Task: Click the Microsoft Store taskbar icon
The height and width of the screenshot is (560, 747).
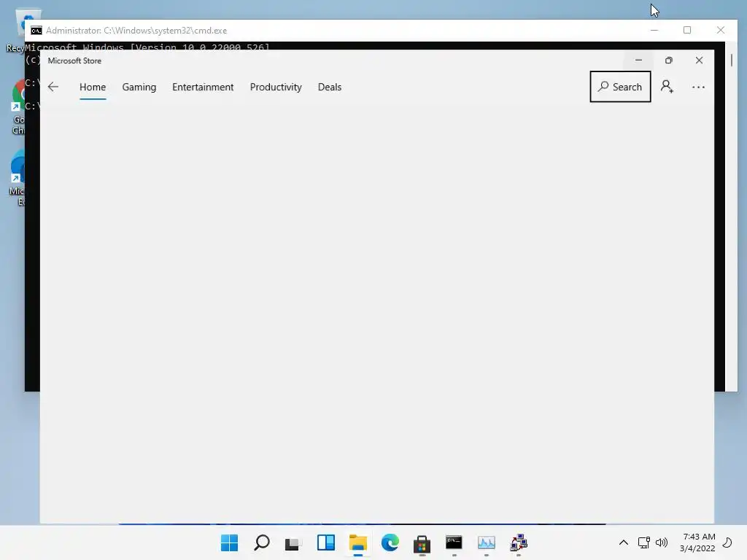Action: pos(422,542)
